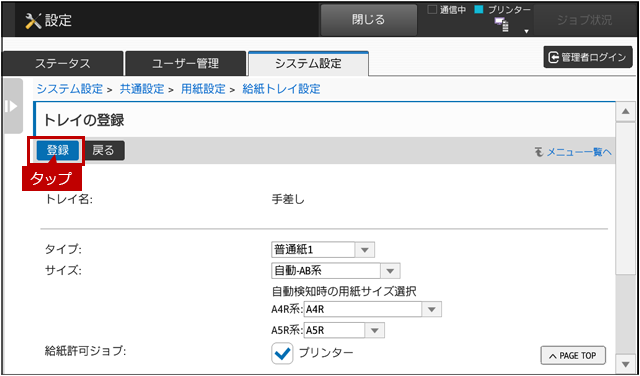Open the ジョブ状況 job status panel
This screenshot has width=640, height=376.
pos(585,20)
